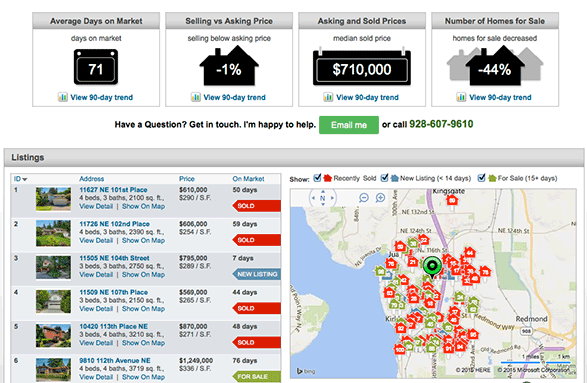Click the green current location map pin
This screenshot has width=587, height=383.
coord(432,267)
